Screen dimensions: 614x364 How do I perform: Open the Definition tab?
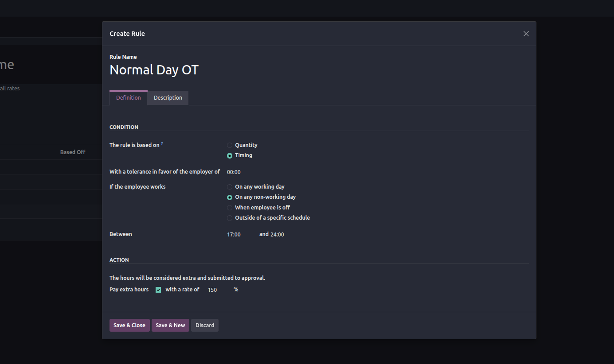129,98
